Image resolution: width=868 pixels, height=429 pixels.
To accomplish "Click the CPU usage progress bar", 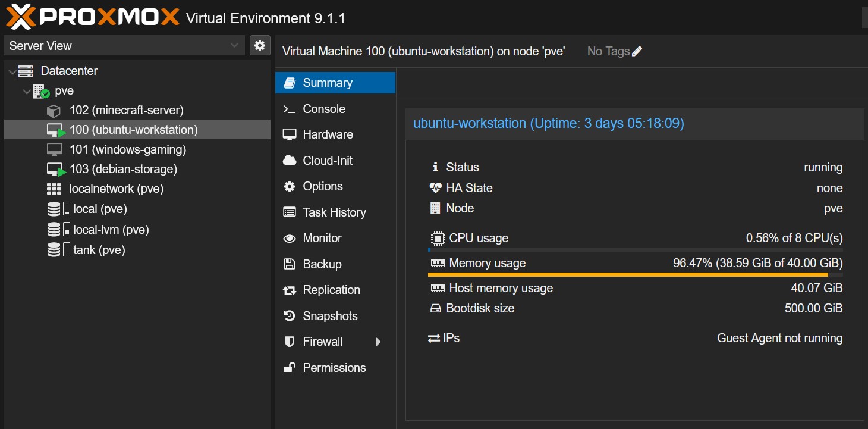I will (x=635, y=249).
